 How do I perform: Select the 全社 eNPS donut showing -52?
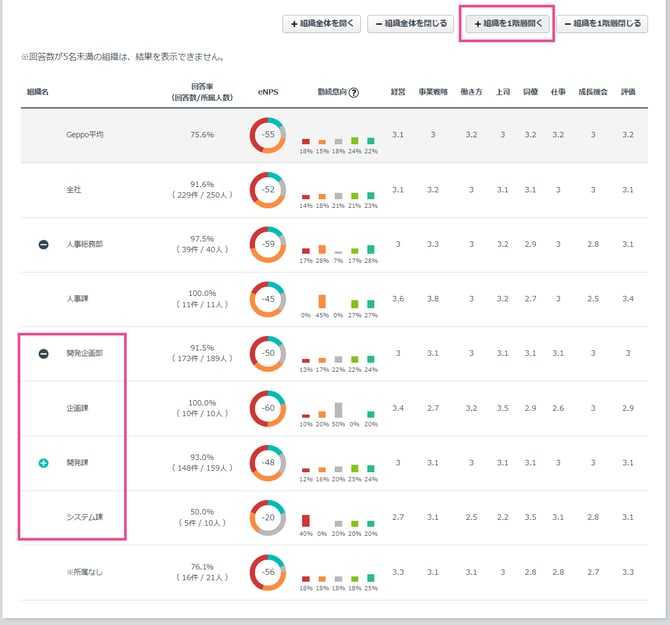pos(268,190)
